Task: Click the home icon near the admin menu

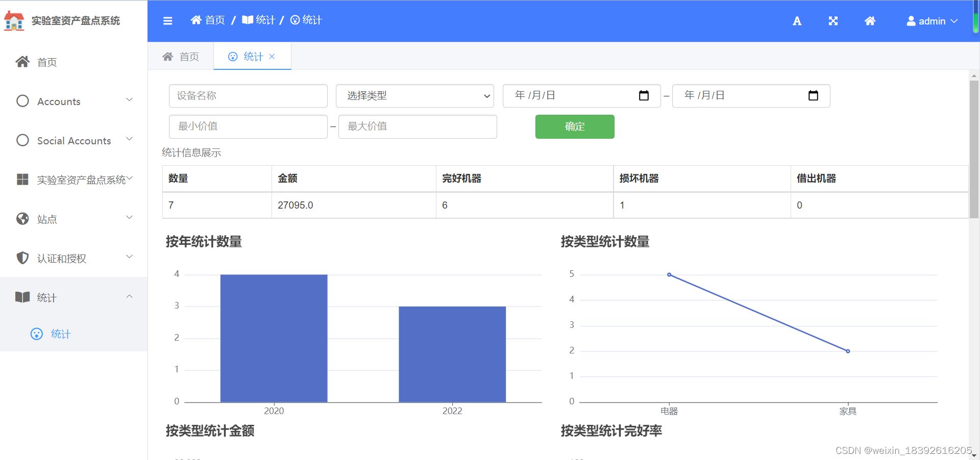Action: click(x=870, y=21)
